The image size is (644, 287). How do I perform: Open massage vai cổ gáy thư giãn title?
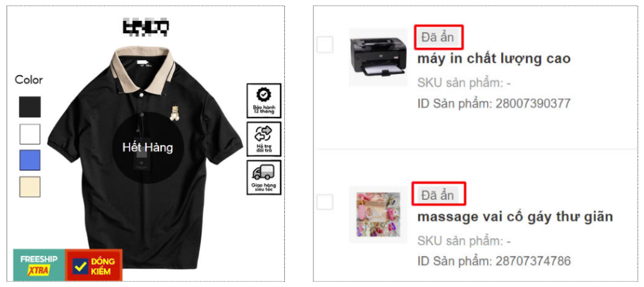click(x=515, y=216)
